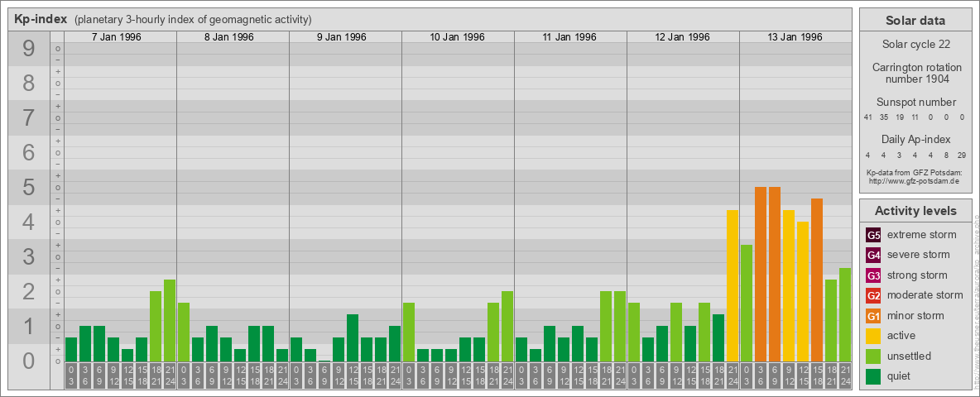980x397 pixels.
Task: Click the 0-3 light green bar on 8 Jan
Action: [x=184, y=332]
